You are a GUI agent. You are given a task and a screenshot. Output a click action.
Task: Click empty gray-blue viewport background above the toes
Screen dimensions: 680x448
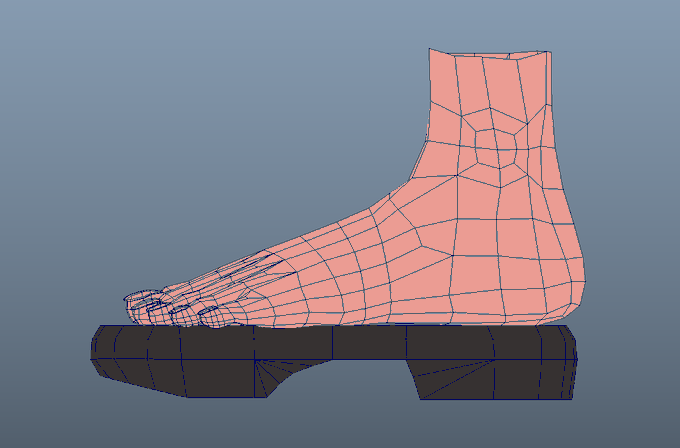(x=173, y=173)
